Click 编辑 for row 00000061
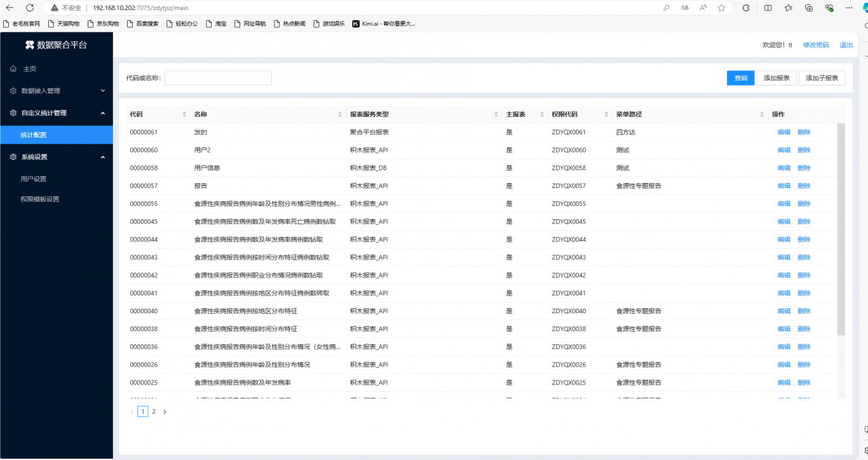The height and width of the screenshot is (460, 868). 784,132
